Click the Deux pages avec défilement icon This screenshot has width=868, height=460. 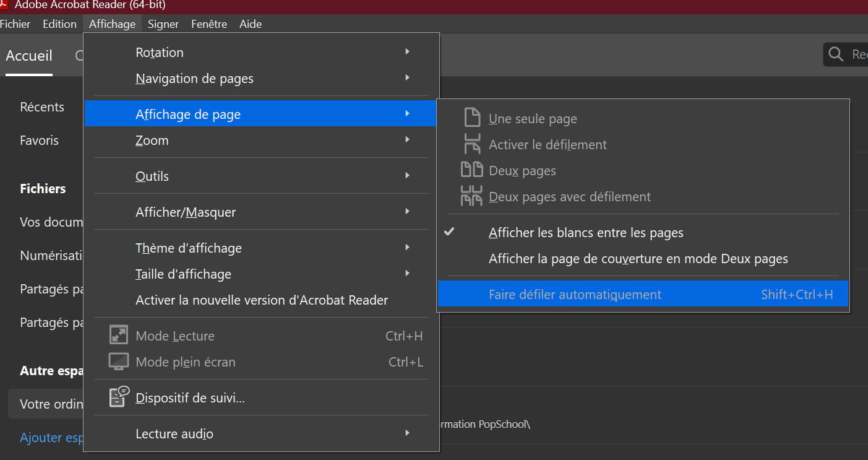point(471,196)
